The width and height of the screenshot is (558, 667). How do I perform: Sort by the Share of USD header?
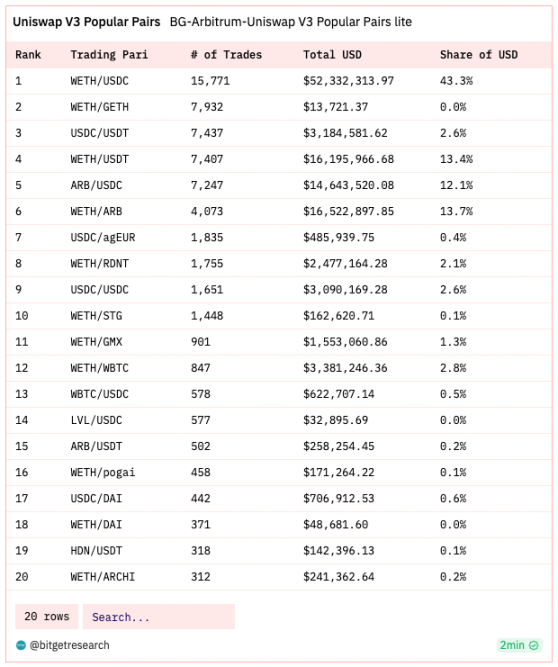pos(479,55)
